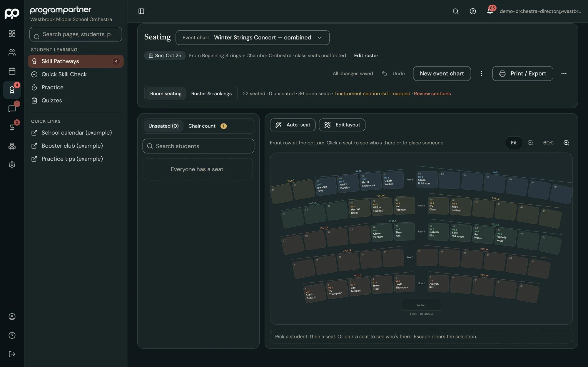
Task: Zoom out the seating chart
Action: coord(530,143)
